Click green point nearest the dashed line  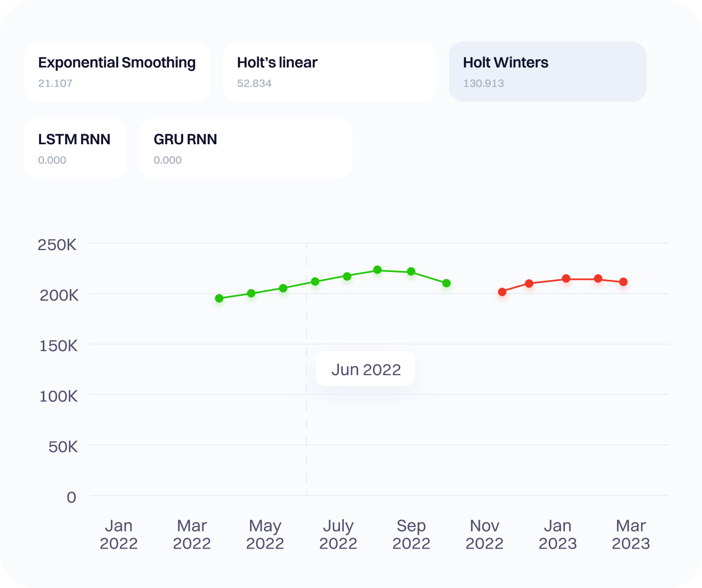(315, 281)
